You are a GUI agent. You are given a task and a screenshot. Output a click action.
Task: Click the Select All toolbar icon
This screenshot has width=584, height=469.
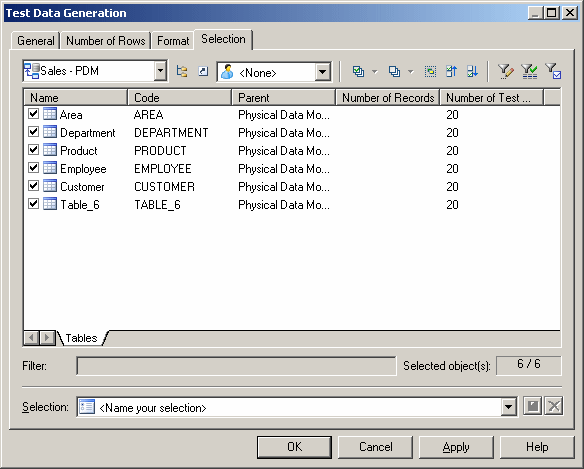358,71
